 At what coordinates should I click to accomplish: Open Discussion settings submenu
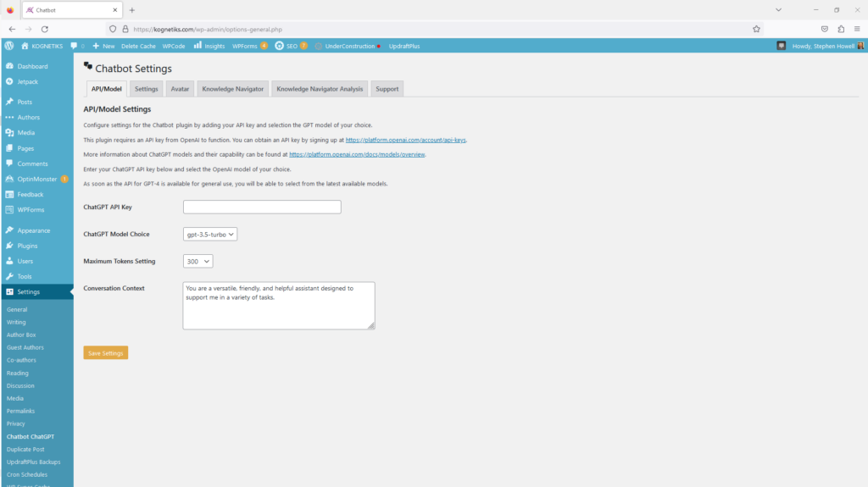(20, 385)
